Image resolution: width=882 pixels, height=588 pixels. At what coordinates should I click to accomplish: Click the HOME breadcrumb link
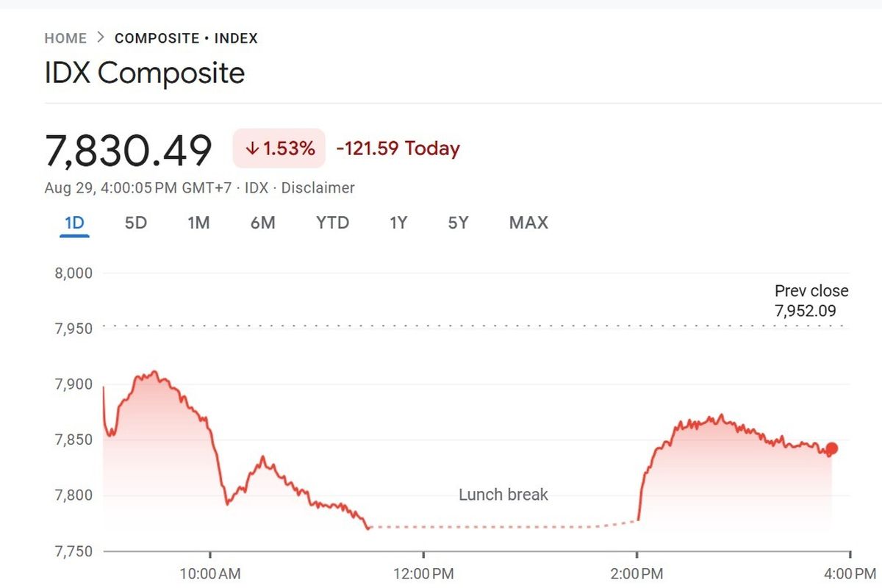point(65,38)
